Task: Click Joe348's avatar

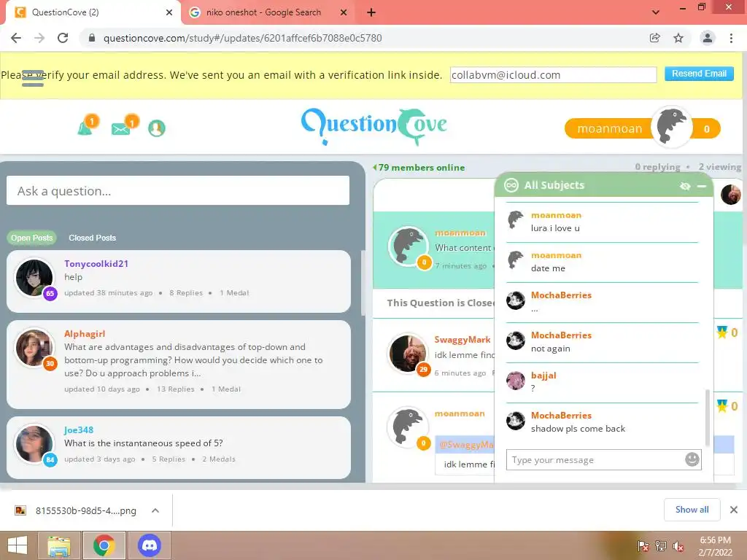Action: (x=34, y=444)
